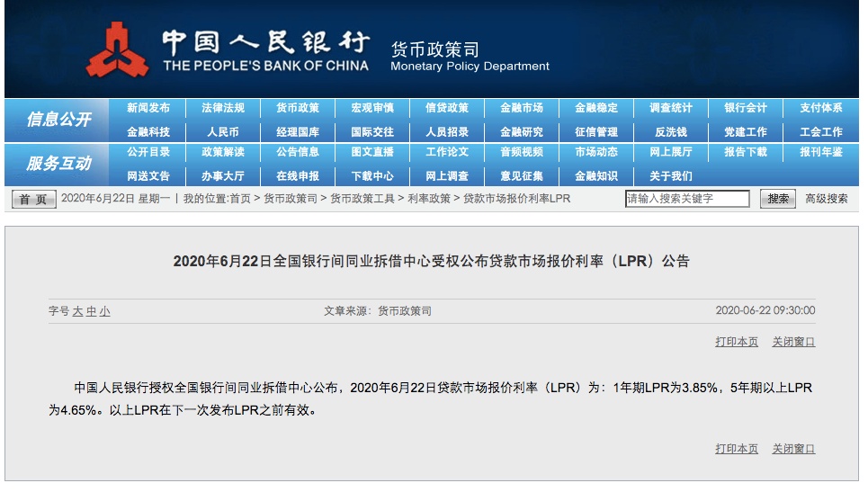Image resolution: width=868 pixels, height=492 pixels.
Task: Open the 服务互动 section tab
Action: tap(58, 163)
